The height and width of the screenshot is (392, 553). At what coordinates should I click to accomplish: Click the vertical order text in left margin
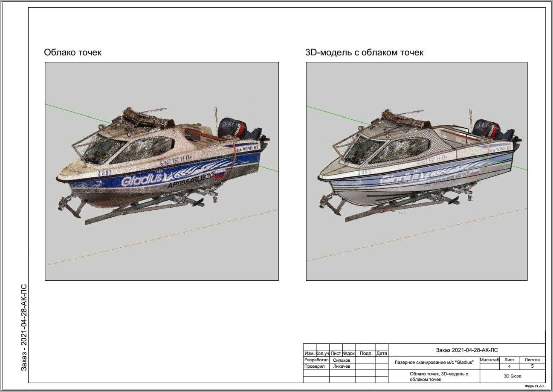tap(24, 327)
